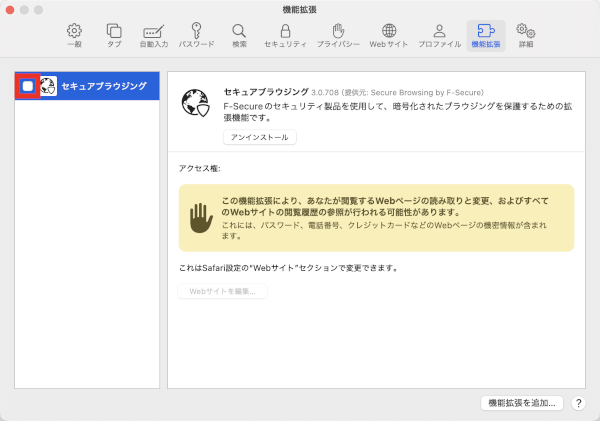The height and width of the screenshot is (421, 600).
Task: Click the アンインストール button
Action: (x=259, y=137)
